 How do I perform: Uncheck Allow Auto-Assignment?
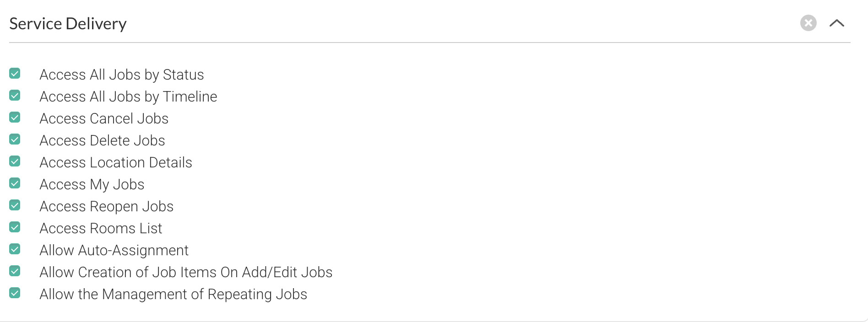(15, 249)
